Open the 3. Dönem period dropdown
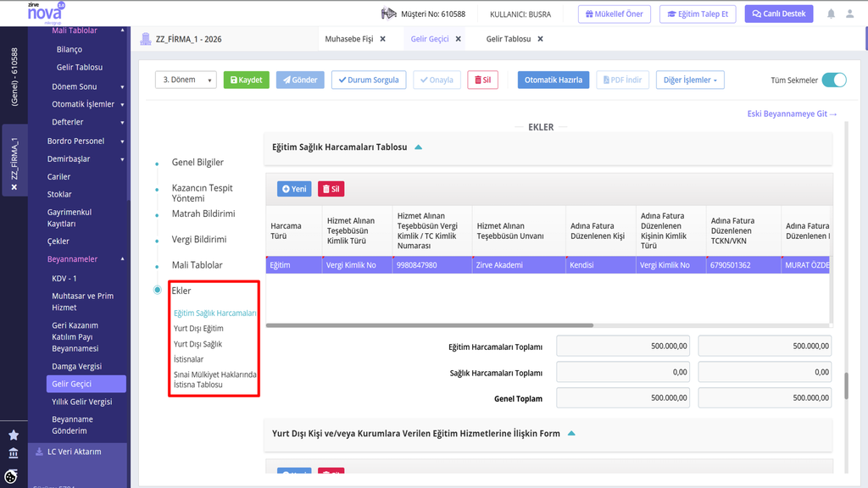 (186, 80)
